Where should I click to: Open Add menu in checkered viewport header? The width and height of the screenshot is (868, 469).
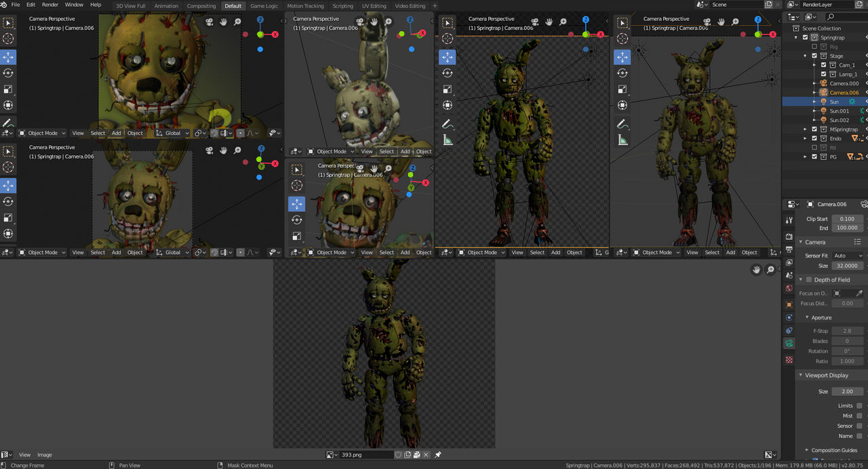coord(555,252)
